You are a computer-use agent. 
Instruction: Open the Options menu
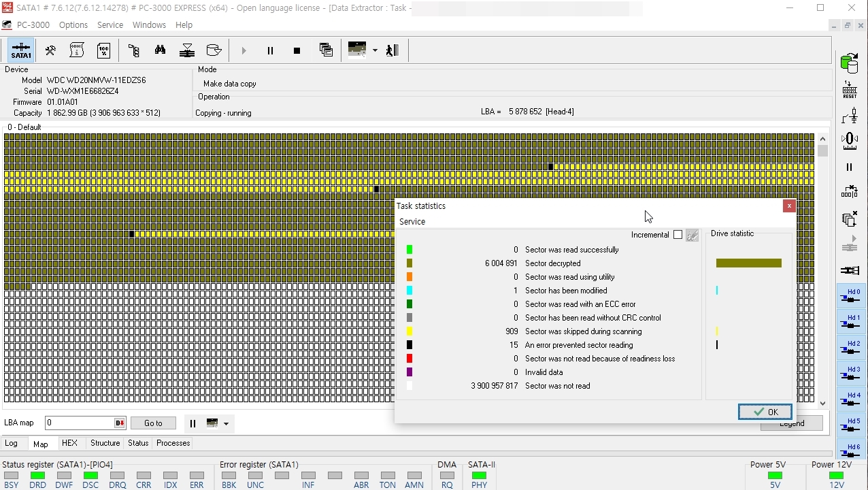pos(73,25)
